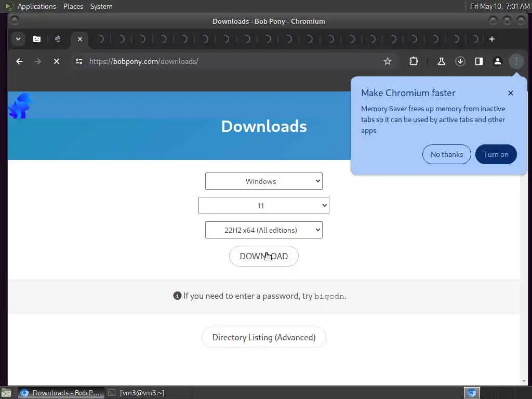The image size is (532, 399).
Task: Show the browser downloads icon
Action: point(460,61)
